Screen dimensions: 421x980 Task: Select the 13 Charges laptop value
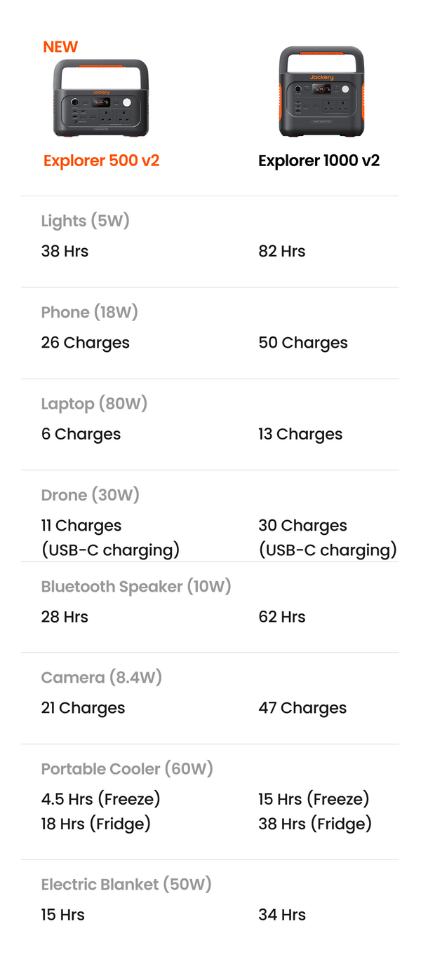point(300,434)
